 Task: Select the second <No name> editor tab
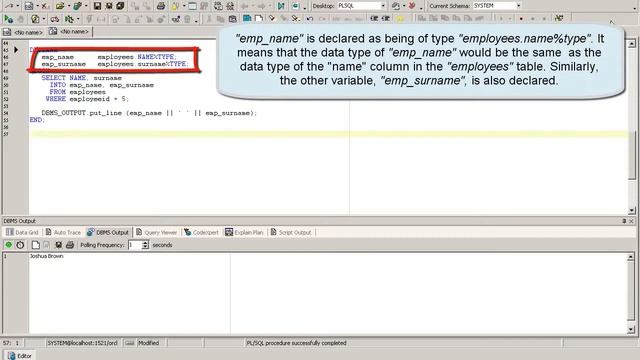[69, 31]
